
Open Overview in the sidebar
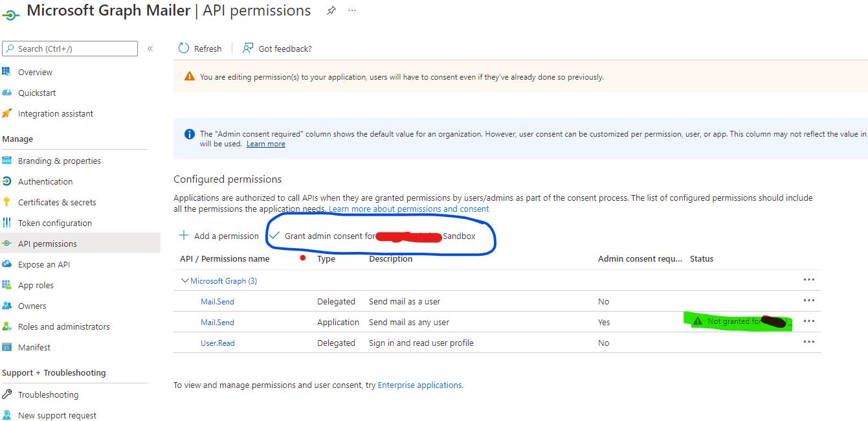coord(35,72)
